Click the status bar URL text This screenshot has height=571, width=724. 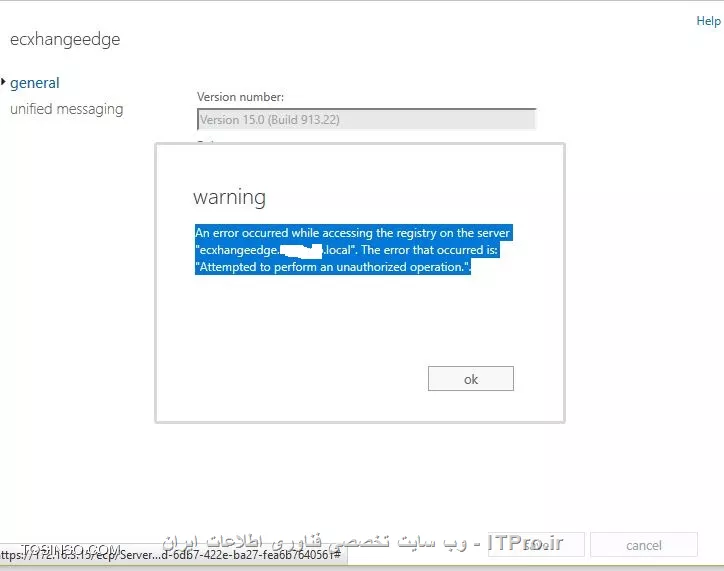(x=171, y=554)
